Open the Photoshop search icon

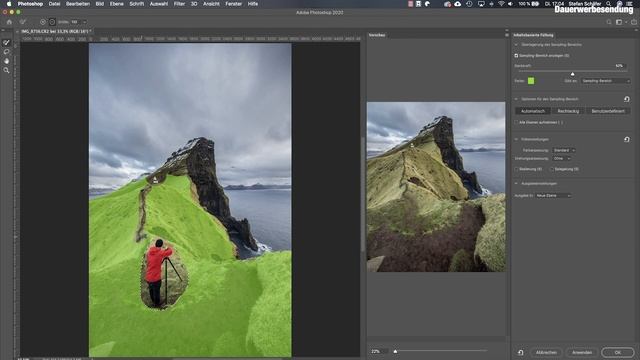(x=609, y=22)
